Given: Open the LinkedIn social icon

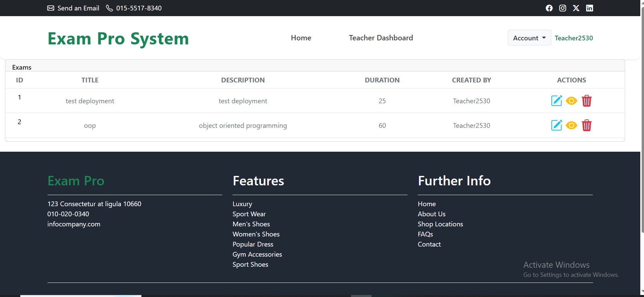Looking at the screenshot, I should point(589,8).
